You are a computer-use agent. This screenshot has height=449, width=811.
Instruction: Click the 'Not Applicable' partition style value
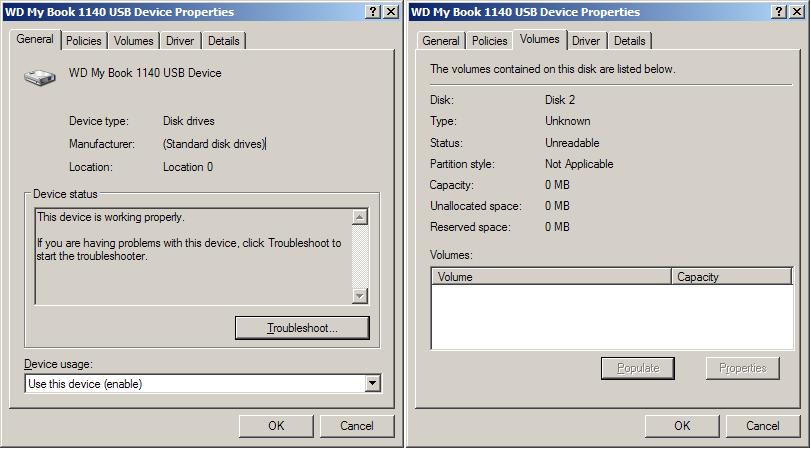[x=579, y=164]
